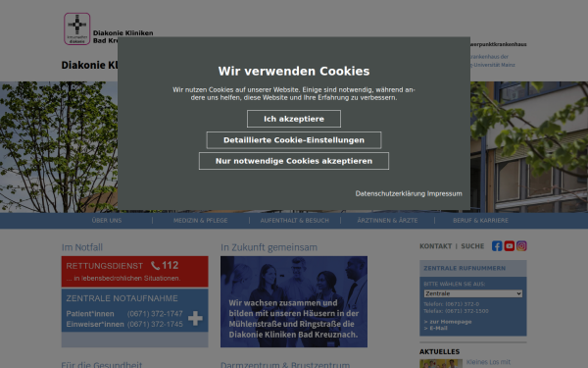Click the Einweiser*innen number (0671) 372-1745

pyautogui.click(x=155, y=324)
